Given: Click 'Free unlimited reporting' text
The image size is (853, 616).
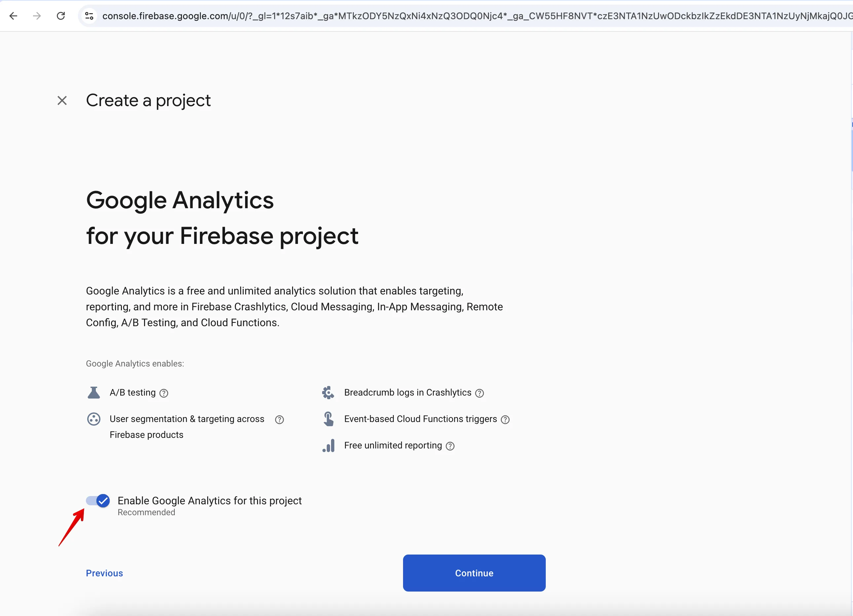Looking at the screenshot, I should [393, 445].
